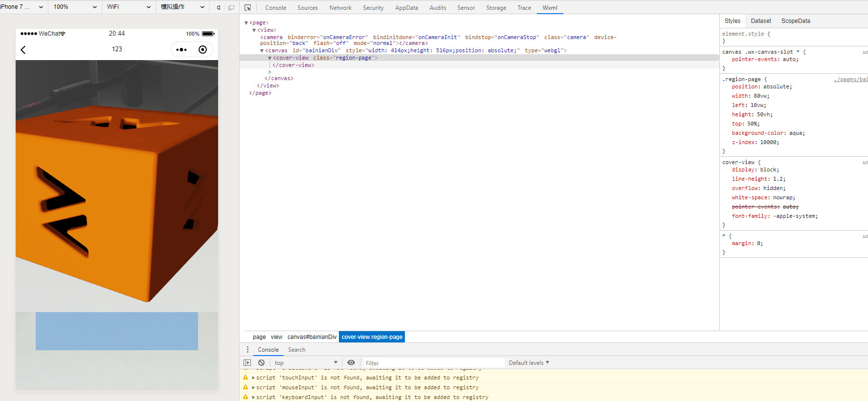Switch to the Network tab
Screen dimensions: 868x401
click(340, 8)
